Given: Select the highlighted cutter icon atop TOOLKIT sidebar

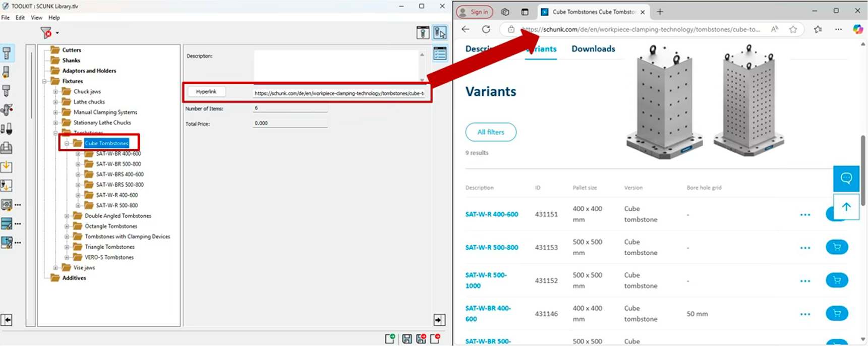Looking at the screenshot, I should tap(7, 53).
